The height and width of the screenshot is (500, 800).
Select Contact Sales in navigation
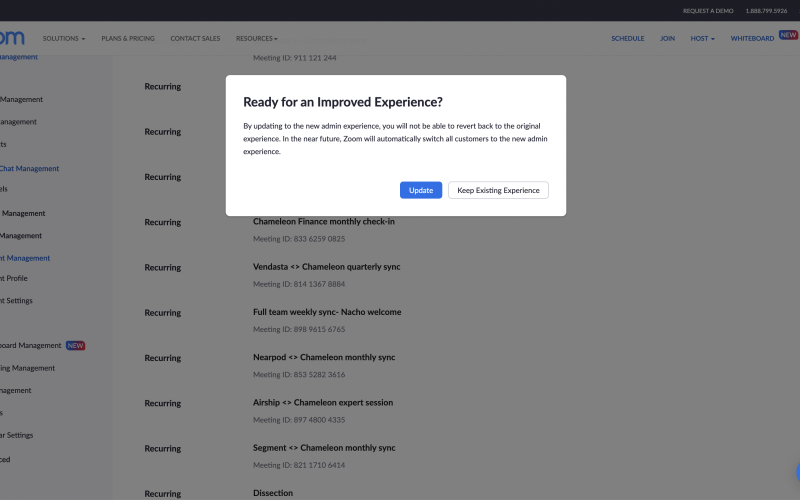(195, 38)
